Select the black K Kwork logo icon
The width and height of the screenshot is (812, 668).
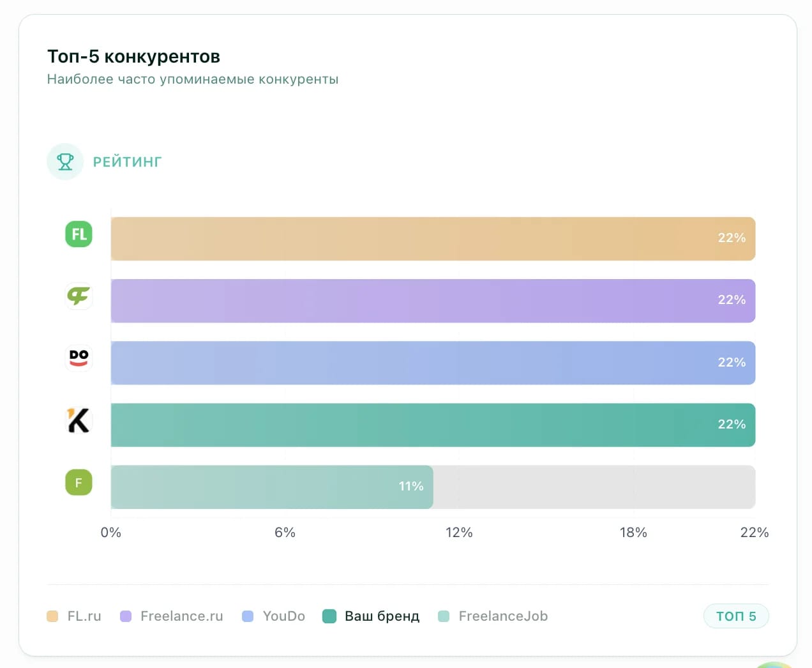[78, 420]
